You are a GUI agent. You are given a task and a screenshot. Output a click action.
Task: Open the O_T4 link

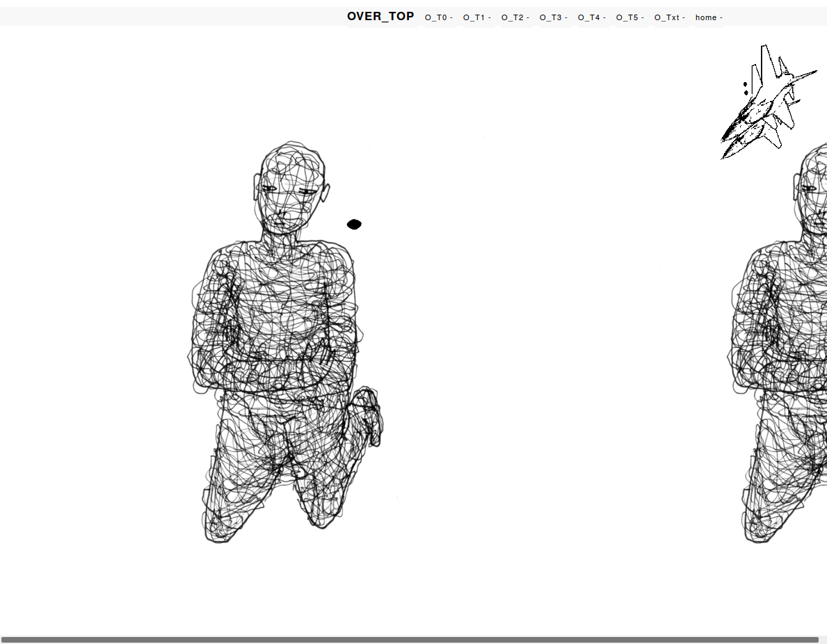589,17
